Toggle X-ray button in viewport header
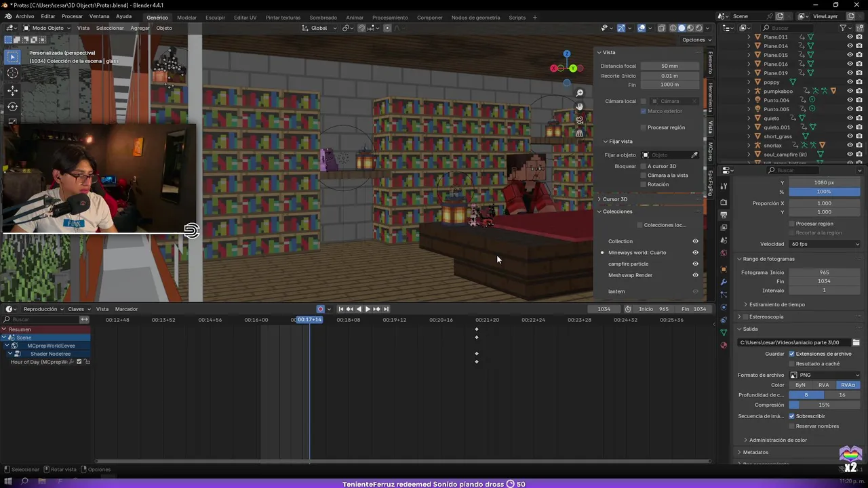868x488 pixels. tap(662, 28)
